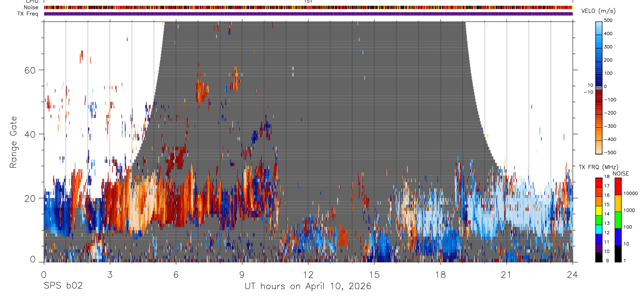
Task: Pick the purple 10 MHz frequency swatch
Action: coord(599,248)
